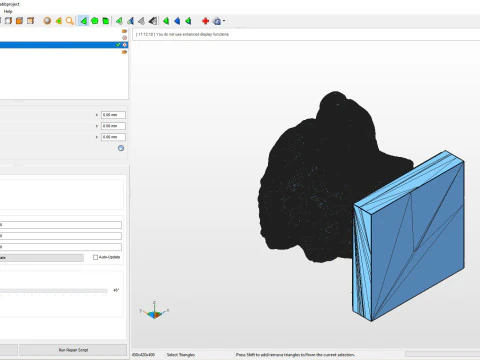Click the red plus repair icon
The height and width of the screenshot is (360, 480).
click(x=205, y=21)
